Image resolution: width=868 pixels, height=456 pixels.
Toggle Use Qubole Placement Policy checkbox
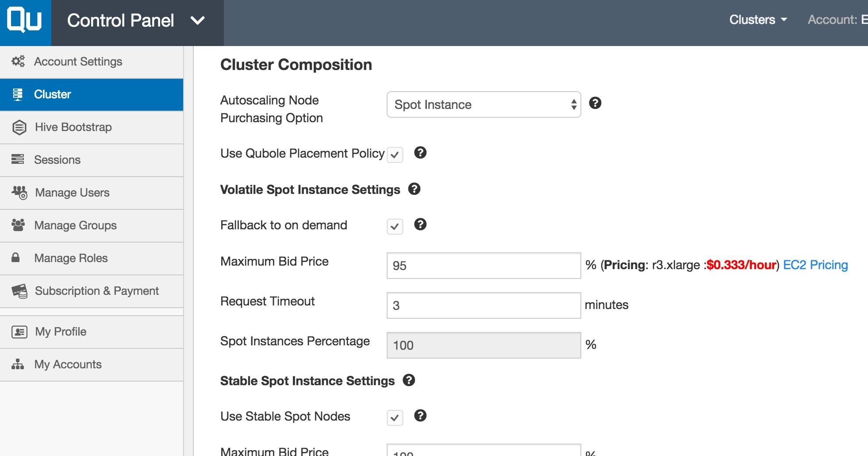(x=395, y=155)
